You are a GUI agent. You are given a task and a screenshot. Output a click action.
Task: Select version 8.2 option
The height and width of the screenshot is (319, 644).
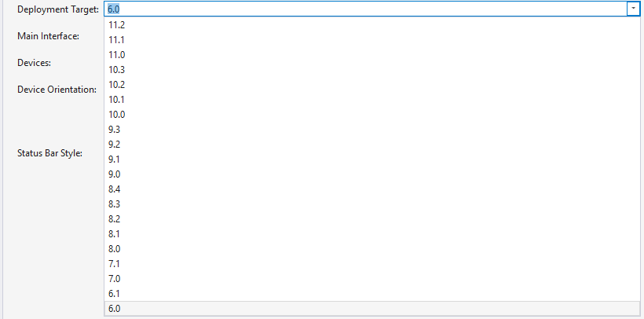click(x=115, y=219)
